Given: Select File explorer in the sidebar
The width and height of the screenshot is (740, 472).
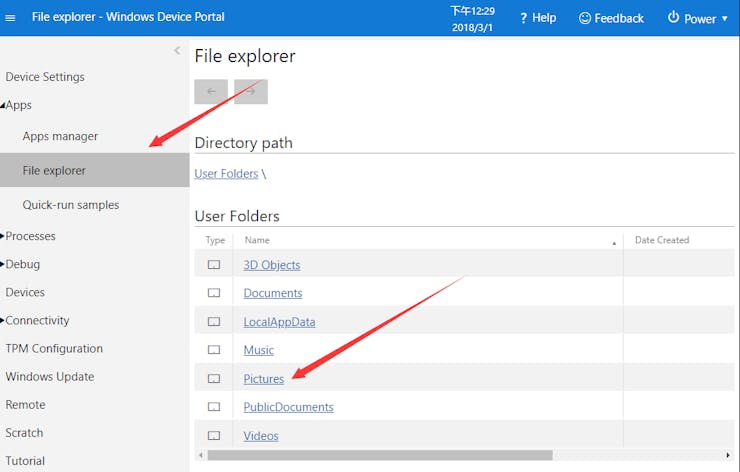Looking at the screenshot, I should (94, 170).
